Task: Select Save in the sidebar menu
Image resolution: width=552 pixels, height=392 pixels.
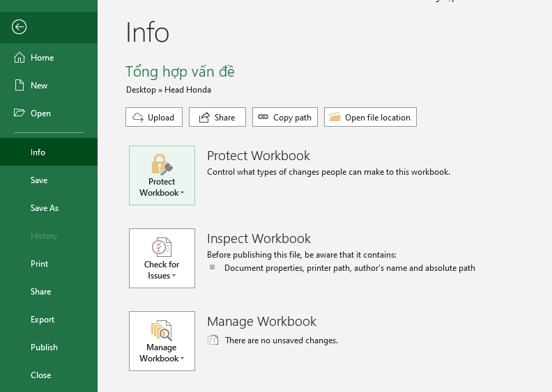Action: pos(39,180)
